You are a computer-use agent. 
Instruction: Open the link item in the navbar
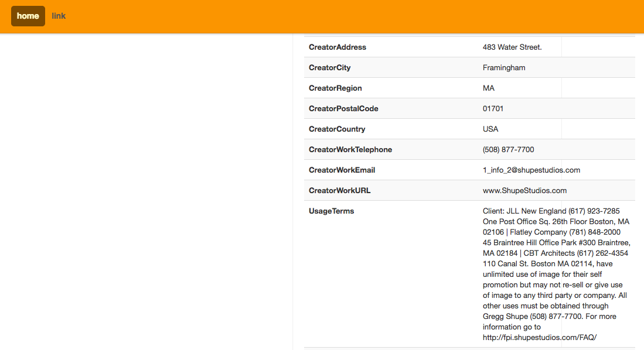[59, 16]
